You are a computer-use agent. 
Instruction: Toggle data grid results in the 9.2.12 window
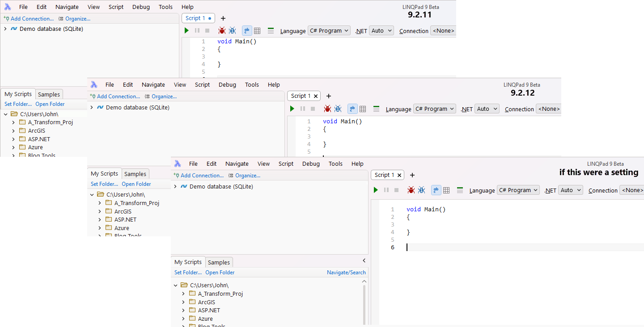tap(363, 109)
